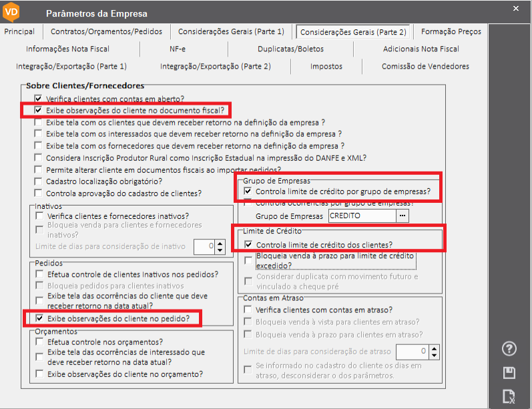Select Considerações Gerais (Parte 1) tab
This screenshot has height=409, width=532.
pyautogui.click(x=231, y=31)
